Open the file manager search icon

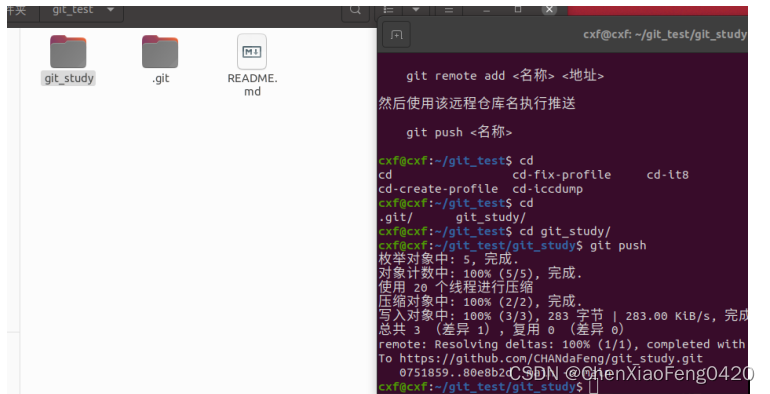[x=355, y=11]
